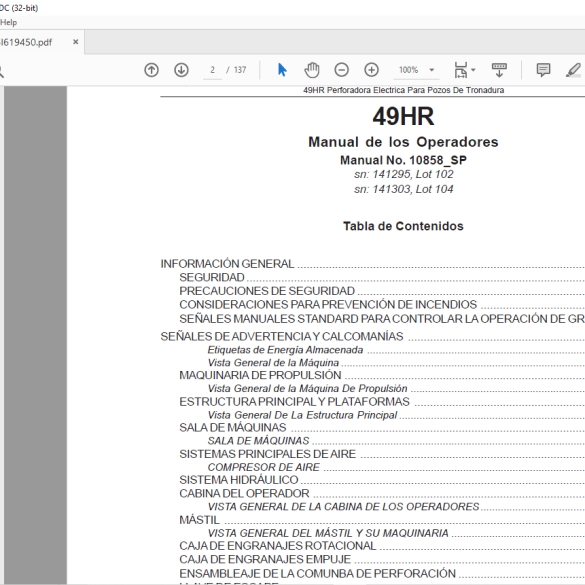The image size is (585, 585).
Task: Add a sticky note comment
Action: pyautogui.click(x=543, y=70)
